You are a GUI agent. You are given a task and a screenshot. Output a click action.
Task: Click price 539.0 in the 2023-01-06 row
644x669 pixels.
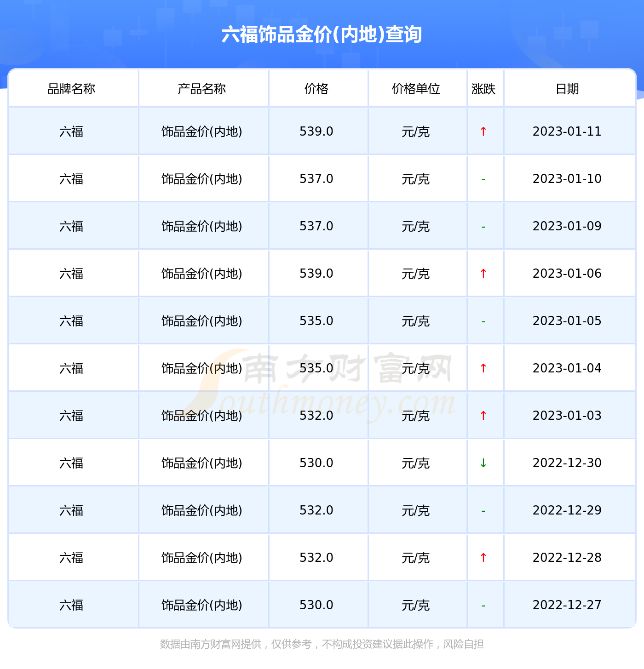316,274
